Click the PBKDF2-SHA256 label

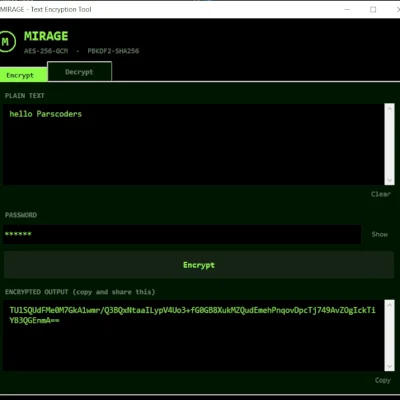[x=113, y=51]
